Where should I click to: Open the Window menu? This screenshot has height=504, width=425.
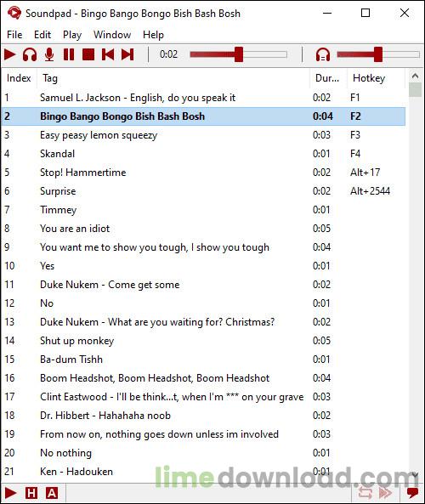(112, 34)
